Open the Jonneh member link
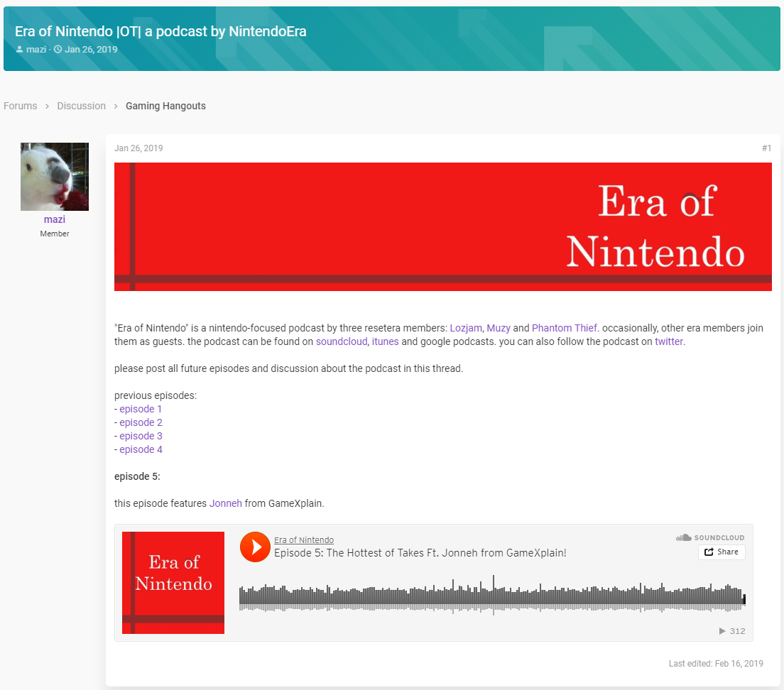 pos(226,503)
